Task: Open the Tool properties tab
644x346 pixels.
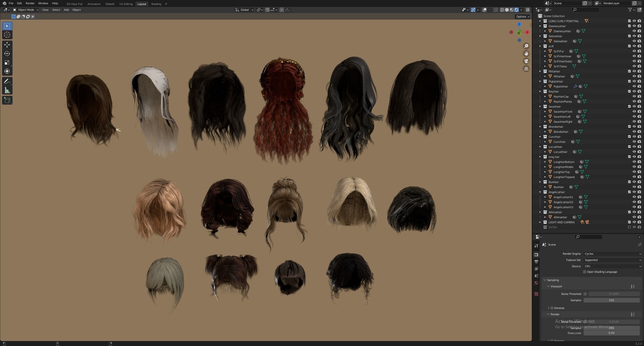Action: pyautogui.click(x=536, y=246)
